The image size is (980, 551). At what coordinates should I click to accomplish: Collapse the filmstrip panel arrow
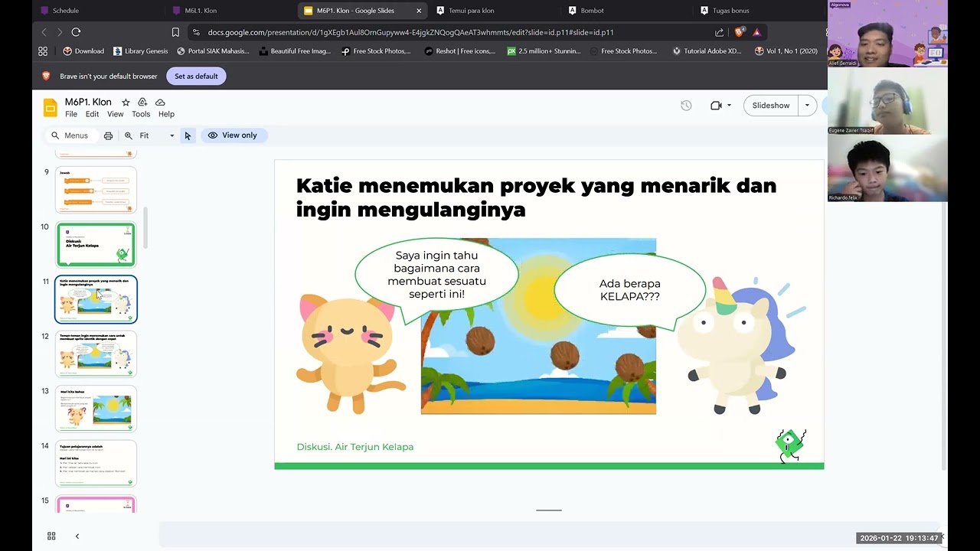click(77, 536)
